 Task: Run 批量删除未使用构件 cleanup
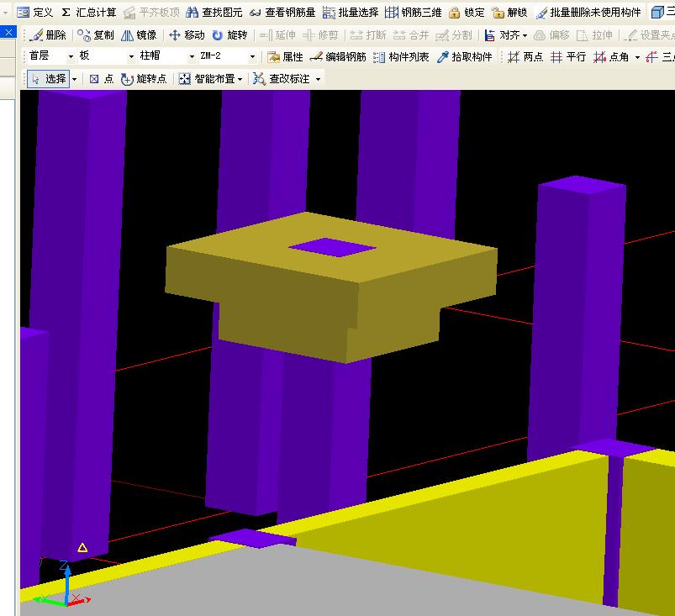pos(588,13)
